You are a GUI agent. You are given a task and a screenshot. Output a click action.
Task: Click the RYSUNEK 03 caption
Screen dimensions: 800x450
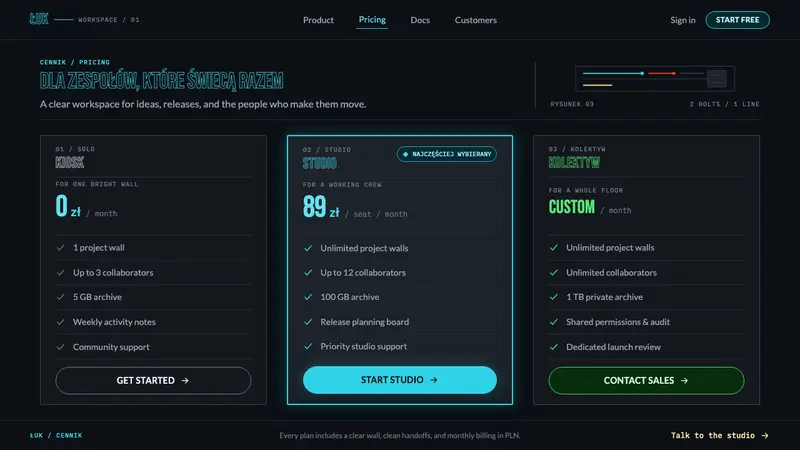click(x=572, y=104)
